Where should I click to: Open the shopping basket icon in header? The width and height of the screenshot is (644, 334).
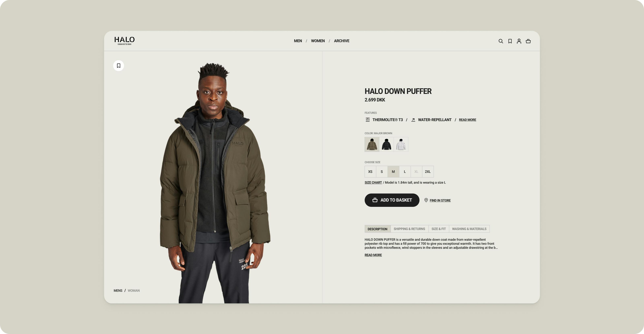coord(528,41)
